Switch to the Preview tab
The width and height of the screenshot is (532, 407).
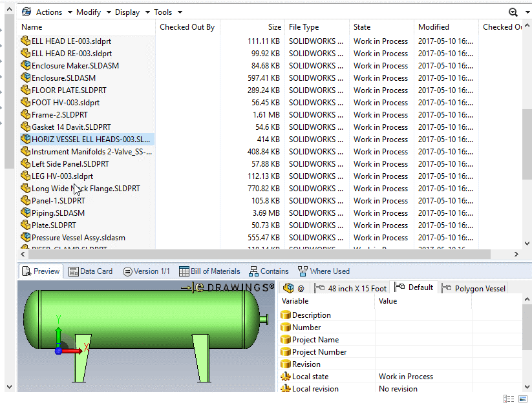[41, 271]
